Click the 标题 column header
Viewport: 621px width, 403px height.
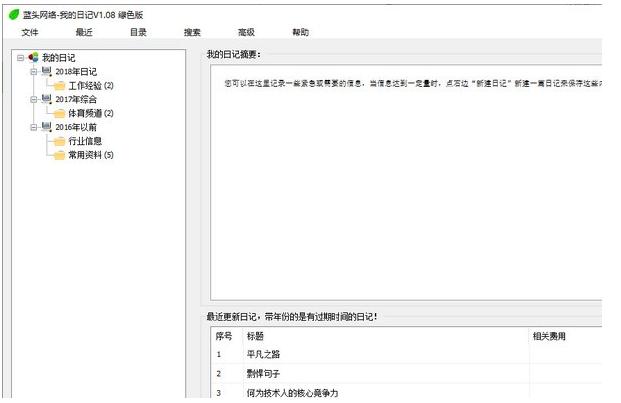[255, 336]
